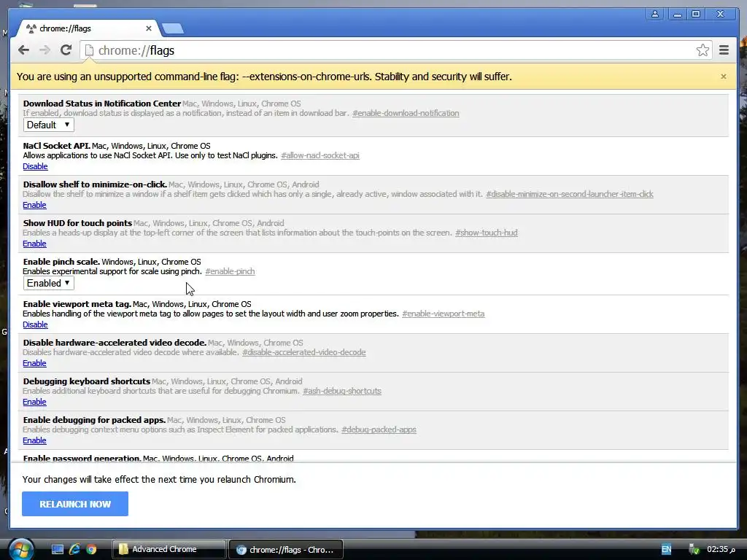747x560 pixels.
Task: Open the Windows Start menu orb
Action: (x=20, y=549)
